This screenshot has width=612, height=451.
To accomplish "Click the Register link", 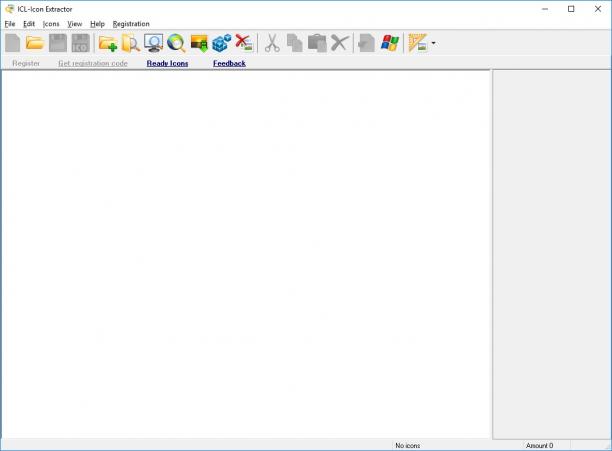I will 26,63.
